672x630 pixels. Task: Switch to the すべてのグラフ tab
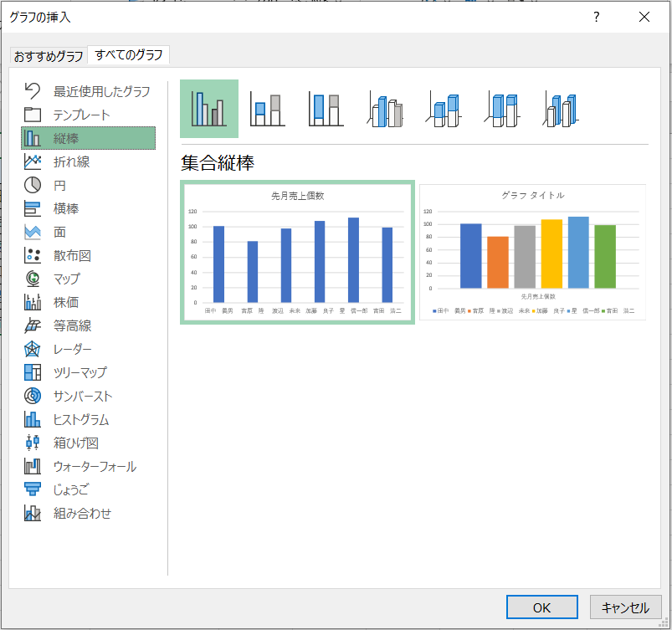point(129,55)
